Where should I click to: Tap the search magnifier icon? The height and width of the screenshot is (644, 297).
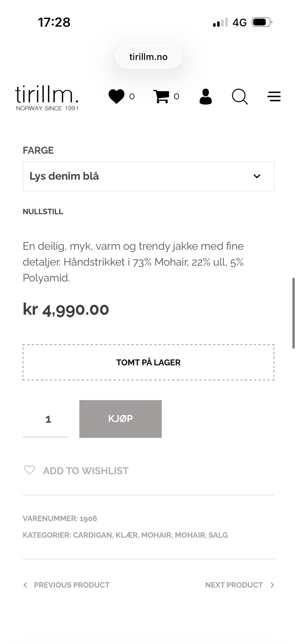click(240, 97)
